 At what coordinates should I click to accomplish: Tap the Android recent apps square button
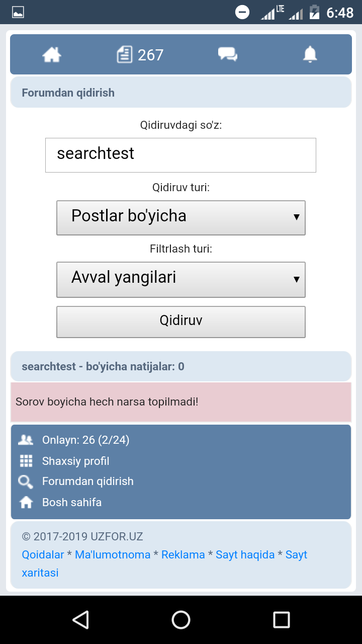pos(281,620)
